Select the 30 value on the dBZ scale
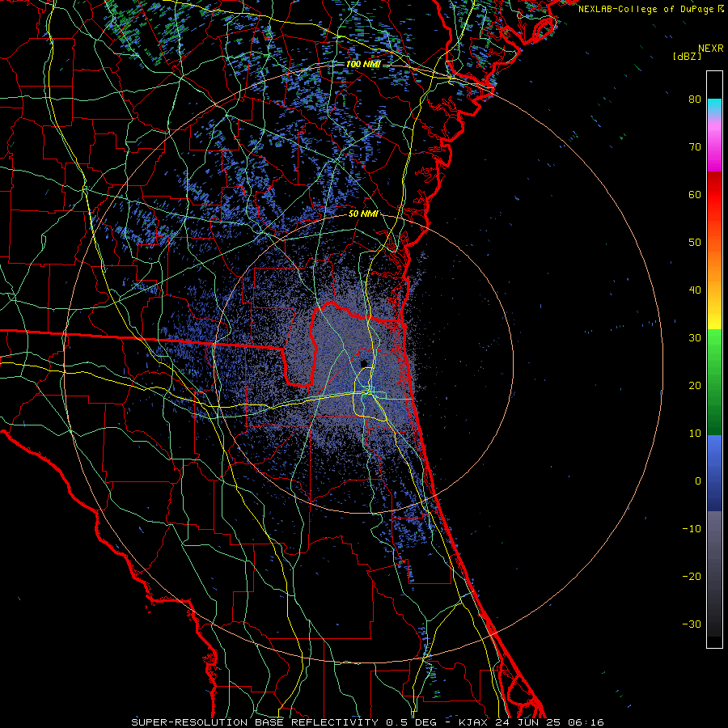Image resolution: width=728 pixels, height=728 pixels. (x=695, y=337)
